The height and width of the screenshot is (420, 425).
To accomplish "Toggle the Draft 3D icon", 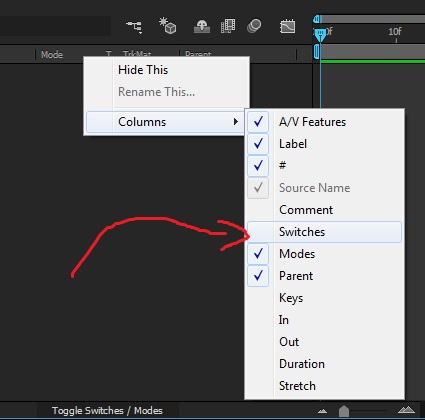I will point(167,26).
